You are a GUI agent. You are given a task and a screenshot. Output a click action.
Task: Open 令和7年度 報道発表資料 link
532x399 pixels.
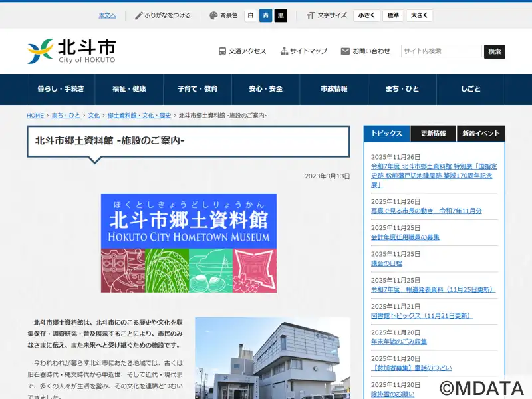[433, 289]
